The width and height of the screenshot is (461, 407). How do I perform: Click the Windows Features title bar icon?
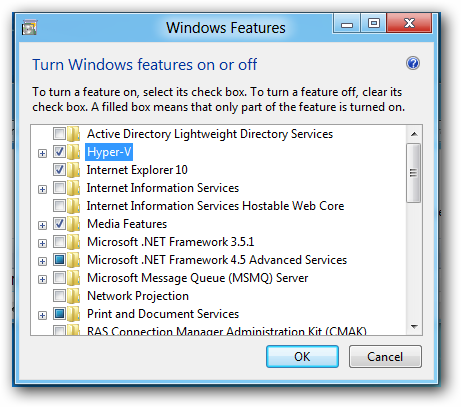[x=30, y=28]
